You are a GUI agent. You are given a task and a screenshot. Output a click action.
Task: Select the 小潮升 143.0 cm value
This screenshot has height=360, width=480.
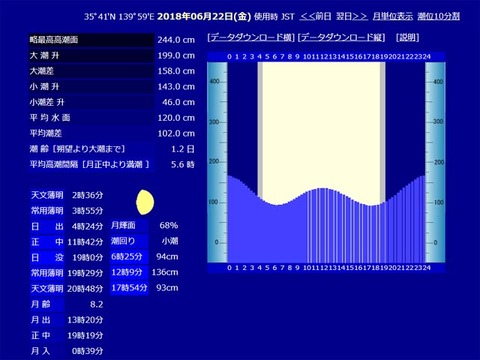click(176, 87)
